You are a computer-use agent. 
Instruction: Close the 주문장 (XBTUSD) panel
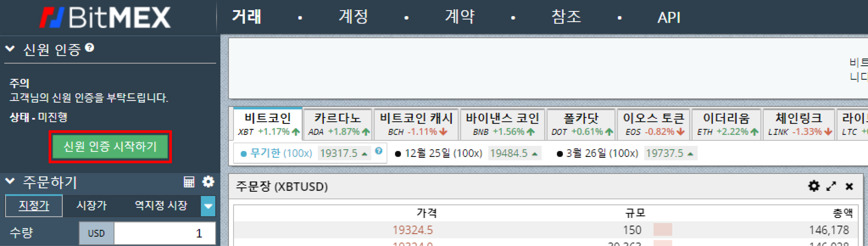point(849,186)
